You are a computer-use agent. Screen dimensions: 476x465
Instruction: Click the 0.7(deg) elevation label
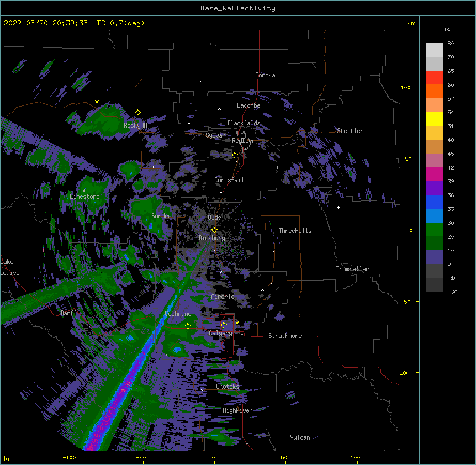pos(127,23)
